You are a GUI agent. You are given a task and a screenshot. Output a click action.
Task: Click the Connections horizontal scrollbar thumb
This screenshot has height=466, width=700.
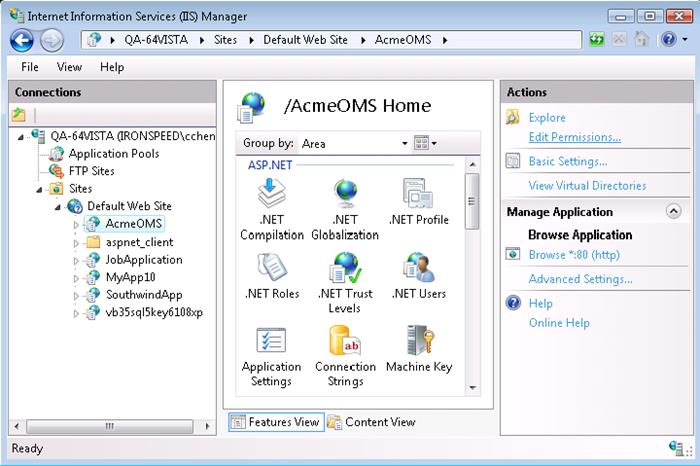tap(109, 426)
